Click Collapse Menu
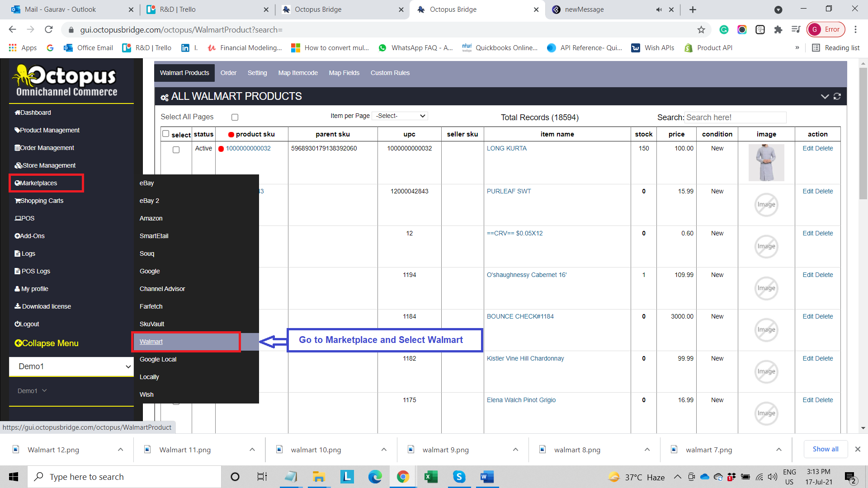 pyautogui.click(x=47, y=343)
